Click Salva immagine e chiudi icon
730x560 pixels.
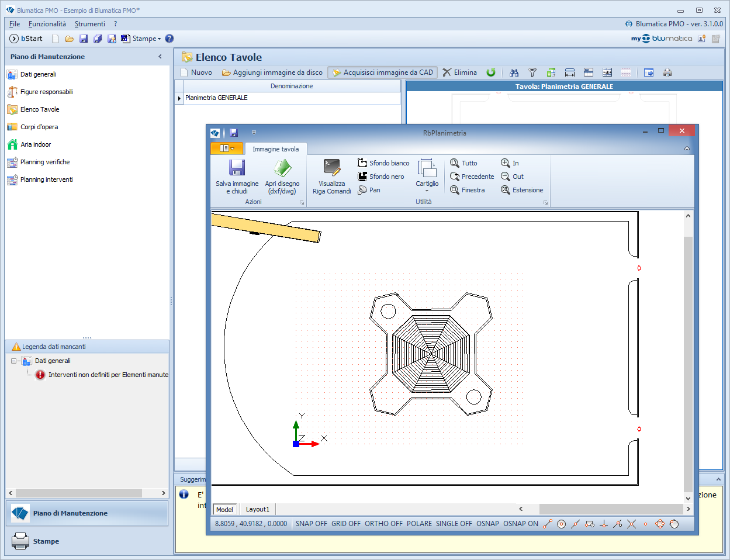[x=237, y=168]
